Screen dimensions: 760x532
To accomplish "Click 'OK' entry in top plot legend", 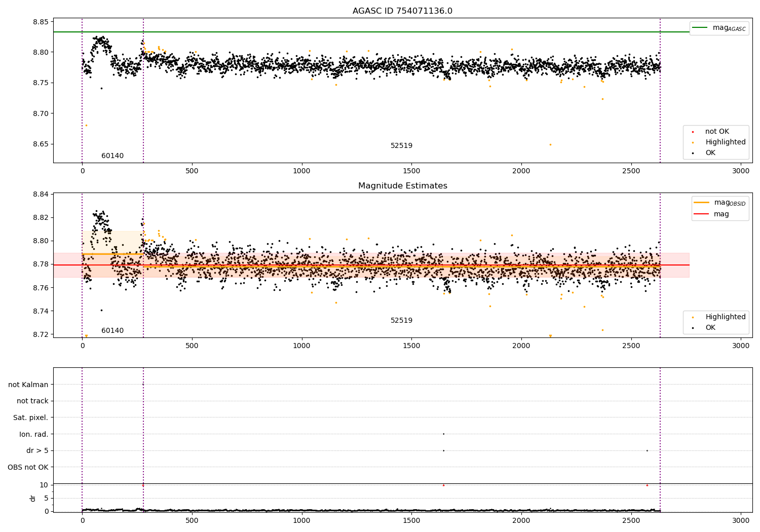I will 710,153.
